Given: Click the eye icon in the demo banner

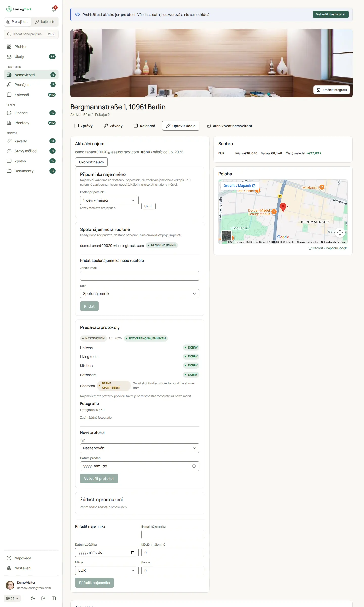Looking at the screenshot, I should [x=77, y=14].
